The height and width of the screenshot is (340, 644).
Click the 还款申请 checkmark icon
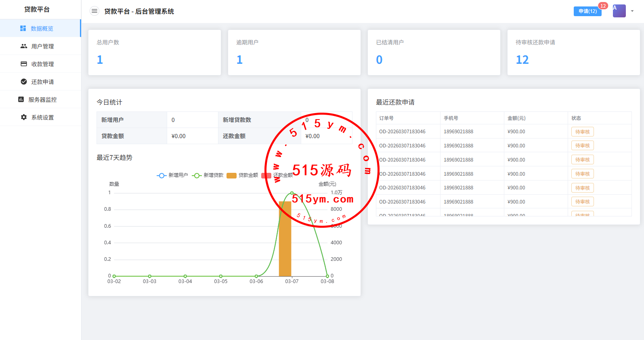coord(24,82)
